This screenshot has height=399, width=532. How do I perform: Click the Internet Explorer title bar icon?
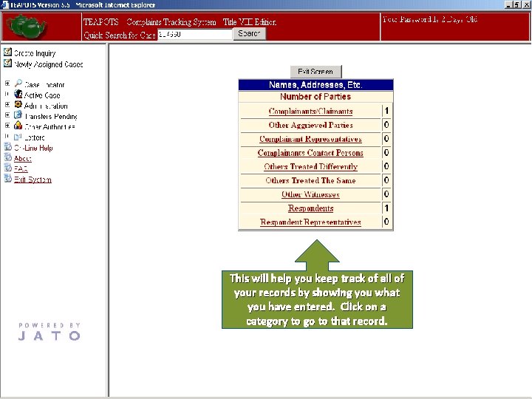tap(4, 4)
